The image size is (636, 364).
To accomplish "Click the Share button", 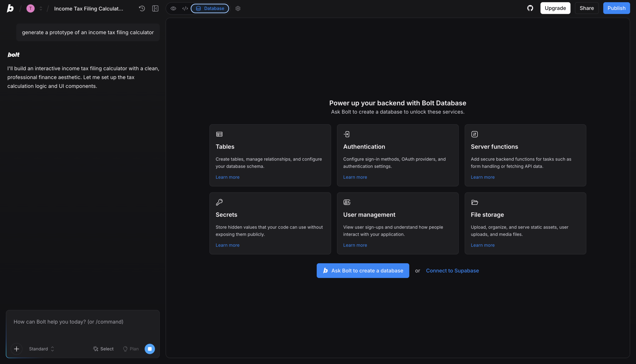I will coord(587,8).
